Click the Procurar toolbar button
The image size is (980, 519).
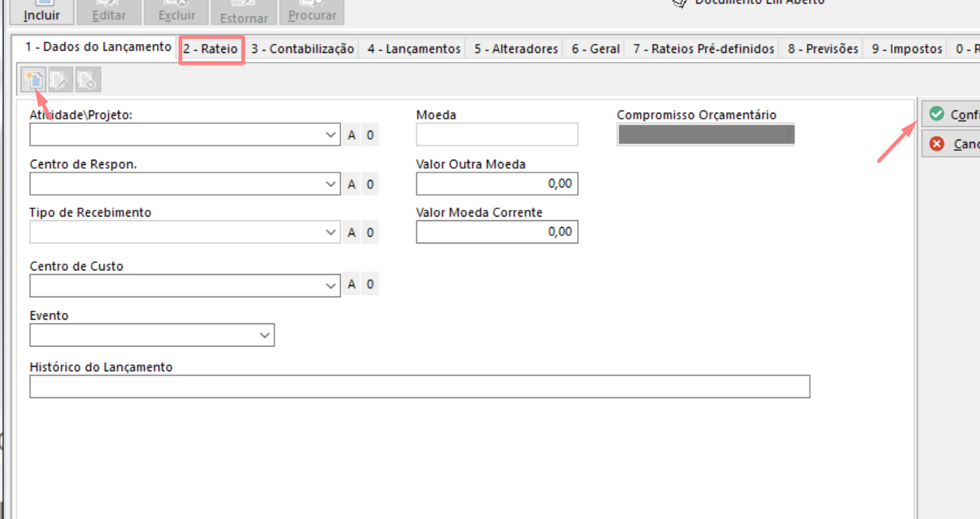[311, 12]
